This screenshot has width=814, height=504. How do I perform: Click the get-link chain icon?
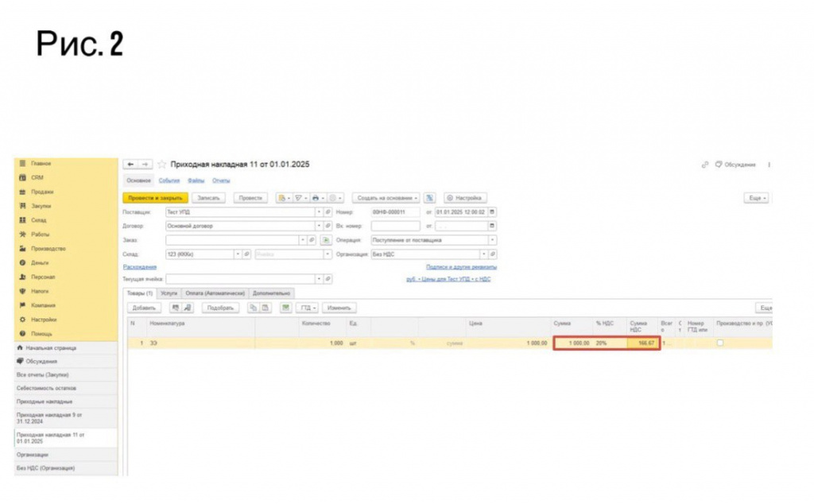[x=704, y=165]
